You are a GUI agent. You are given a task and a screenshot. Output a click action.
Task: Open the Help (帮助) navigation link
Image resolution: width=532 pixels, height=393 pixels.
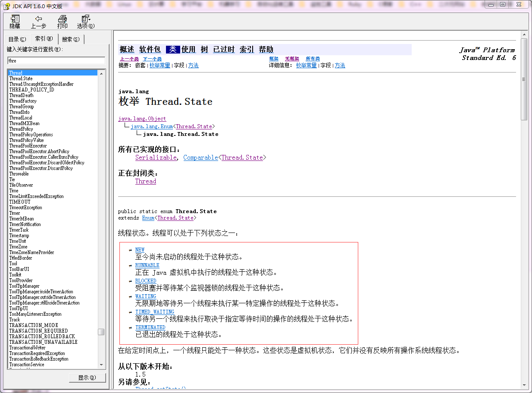pyautogui.click(x=266, y=49)
